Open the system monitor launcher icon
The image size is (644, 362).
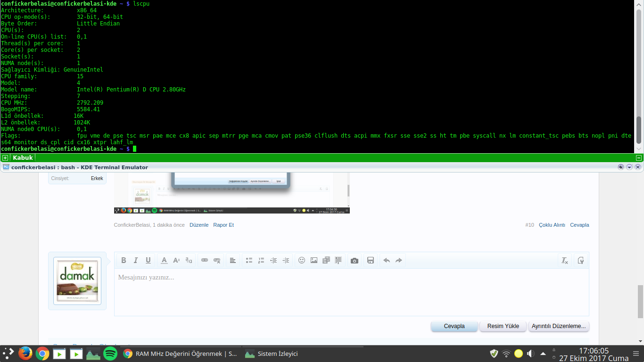pyautogui.click(x=93, y=354)
